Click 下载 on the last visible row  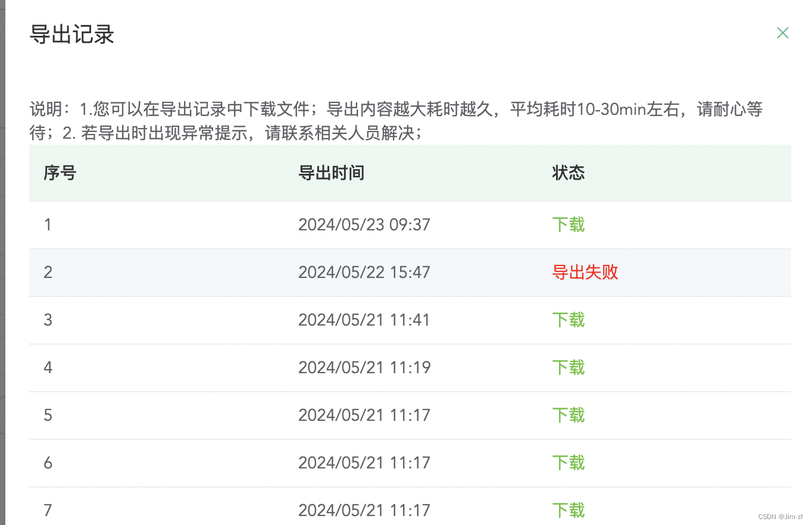coord(568,510)
